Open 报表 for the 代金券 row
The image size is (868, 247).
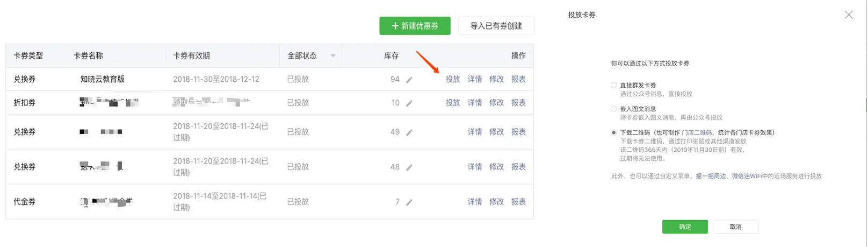point(518,202)
